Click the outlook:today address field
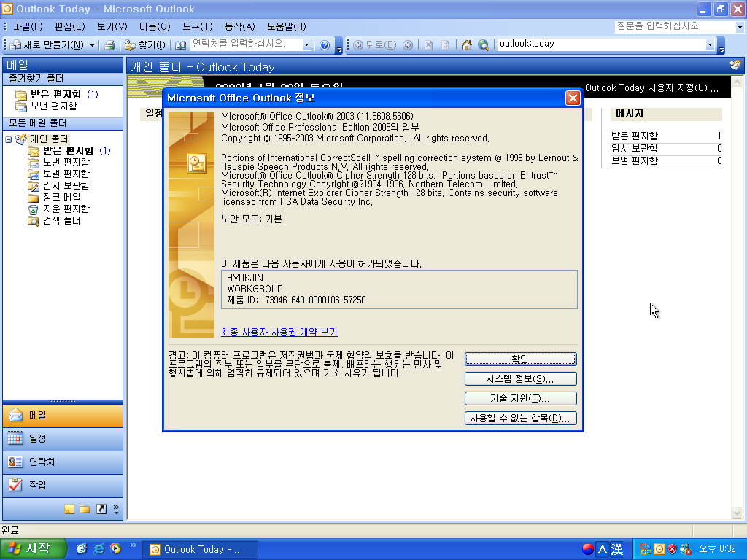 tap(601, 44)
